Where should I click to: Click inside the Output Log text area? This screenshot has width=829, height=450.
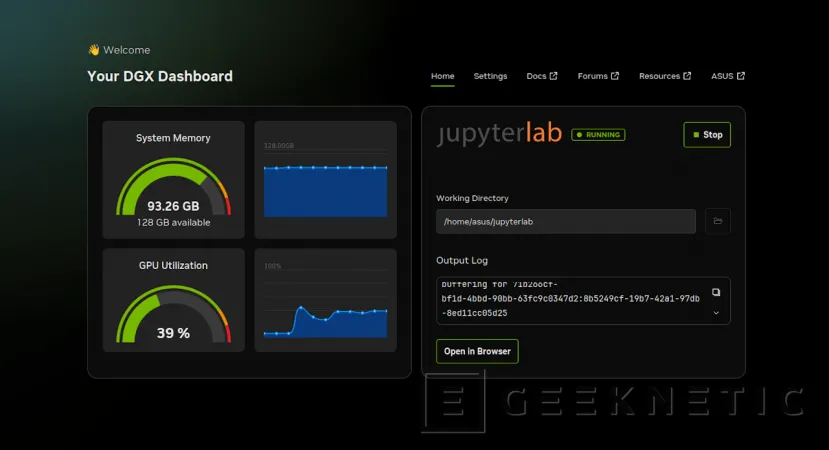(x=570, y=300)
